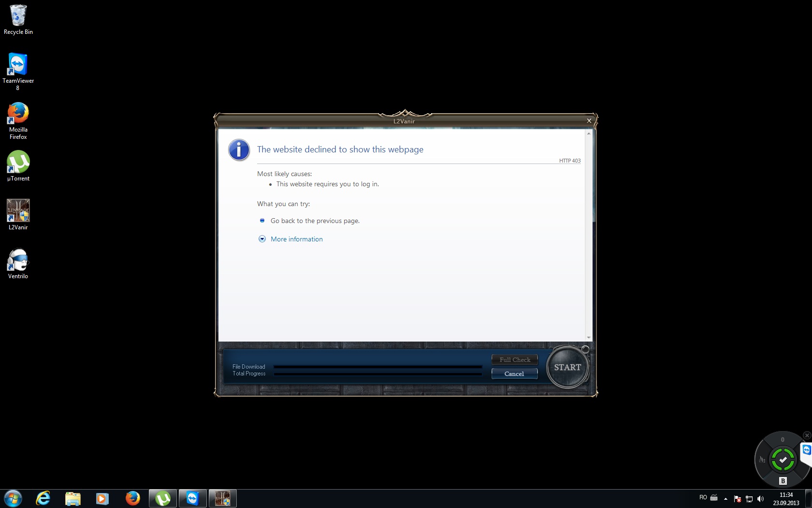Show hidden tray icons arrow
Viewport: 812px width, 508px height.
pyautogui.click(x=725, y=499)
